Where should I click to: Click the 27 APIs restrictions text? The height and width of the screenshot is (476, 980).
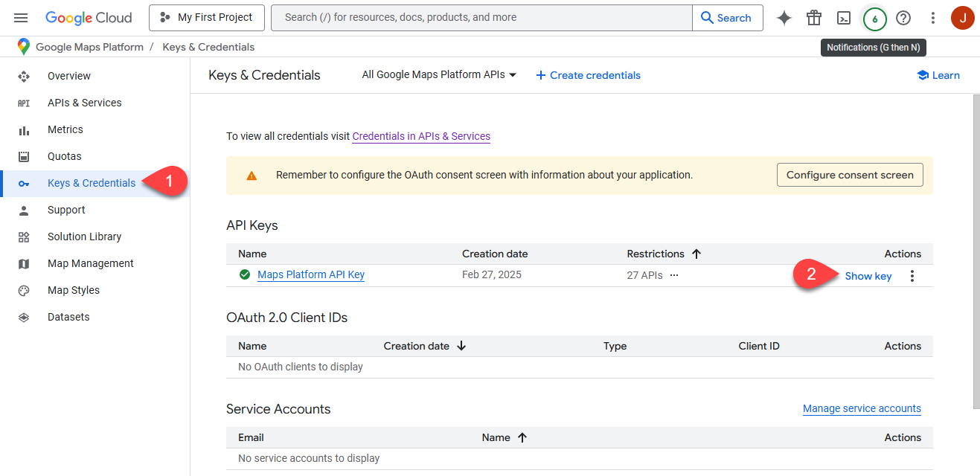tap(644, 274)
